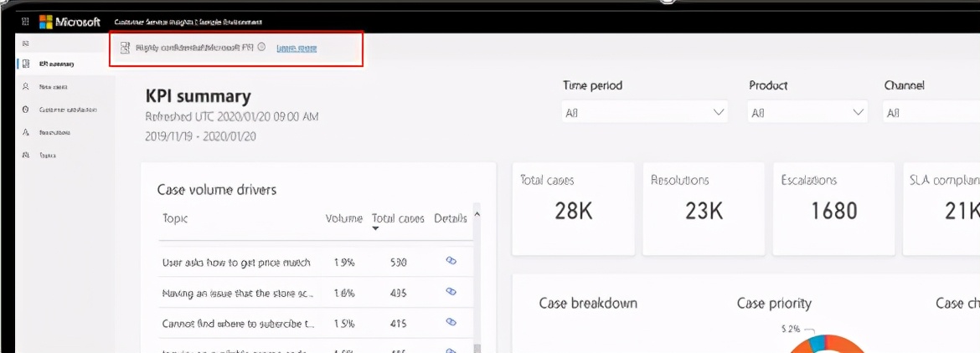Select the Resolutions 23K card
Screen dimensions: 980x353
pos(704,209)
